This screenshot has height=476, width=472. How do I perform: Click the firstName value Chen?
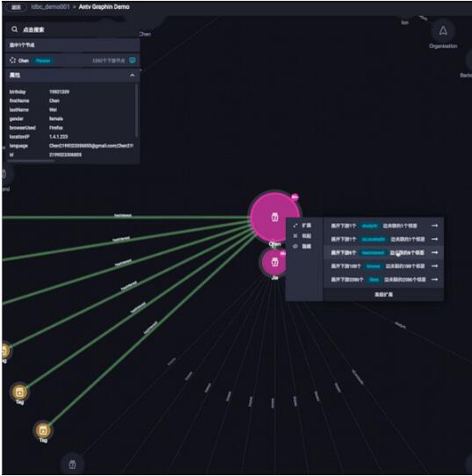(54, 100)
